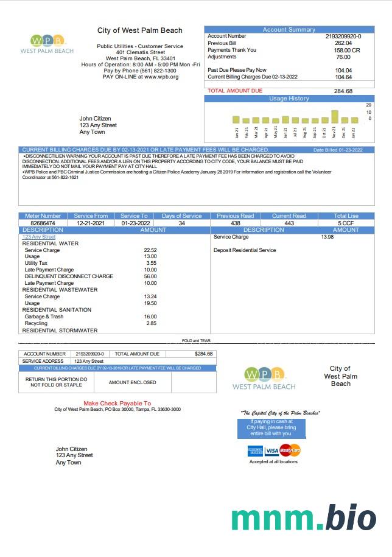Screen dimensions: 392x557
Task: Click the $284.68 amount on payment stub
Action: point(203,354)
